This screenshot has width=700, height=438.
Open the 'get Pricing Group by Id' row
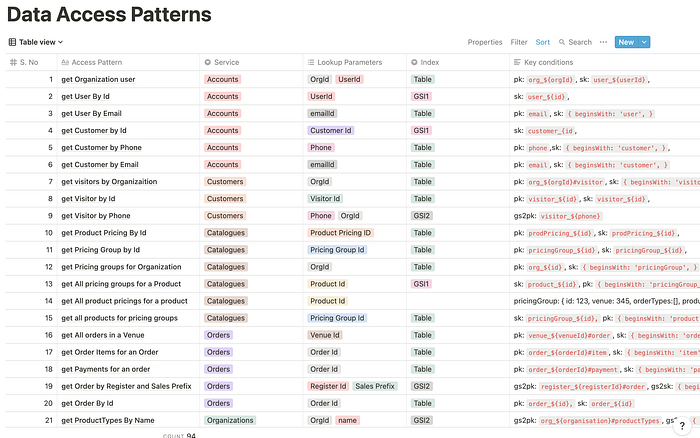pyautogui.click(x=101, y=250)
